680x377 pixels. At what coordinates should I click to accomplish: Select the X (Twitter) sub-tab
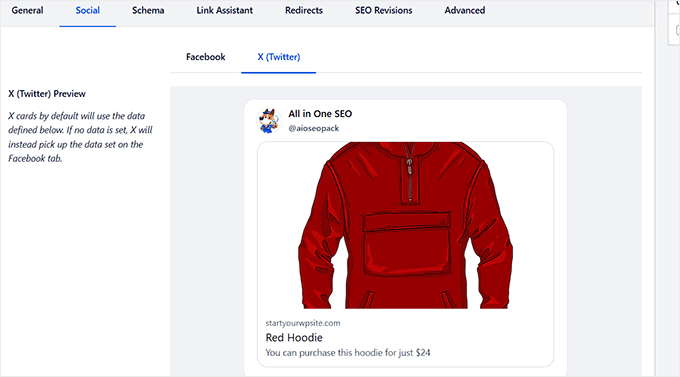click(x=278, y=57)
